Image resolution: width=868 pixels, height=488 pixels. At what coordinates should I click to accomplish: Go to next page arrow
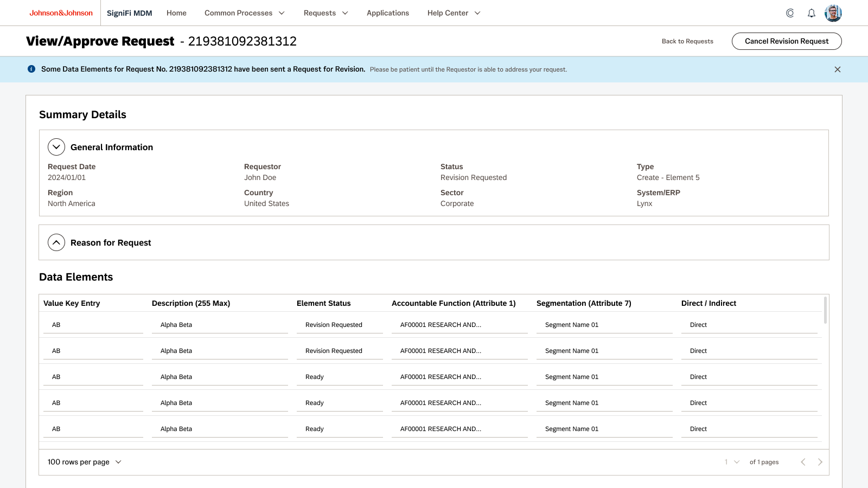click(820, 462)
